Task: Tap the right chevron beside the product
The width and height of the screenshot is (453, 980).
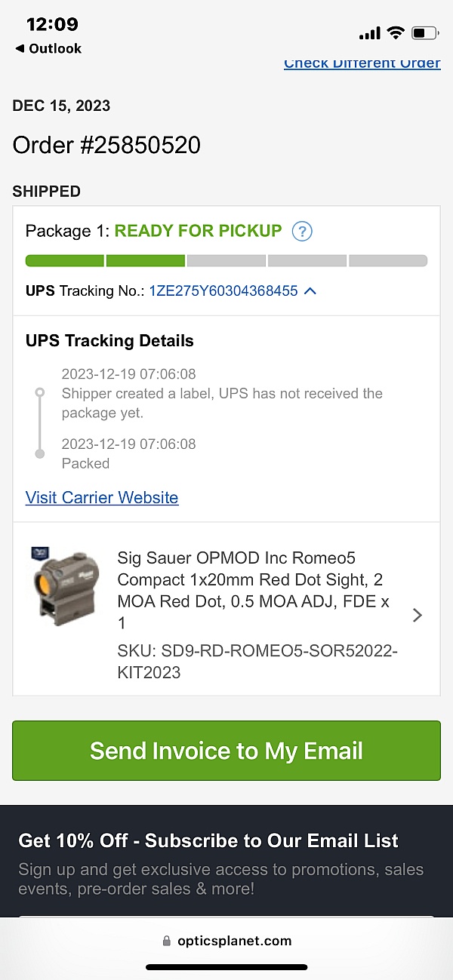Action: click(418, 615)
